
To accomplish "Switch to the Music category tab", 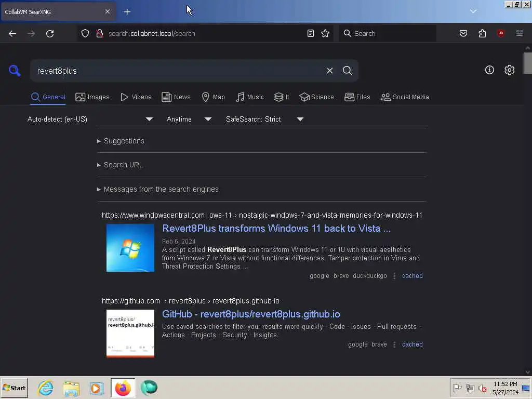I will (249, 97).
